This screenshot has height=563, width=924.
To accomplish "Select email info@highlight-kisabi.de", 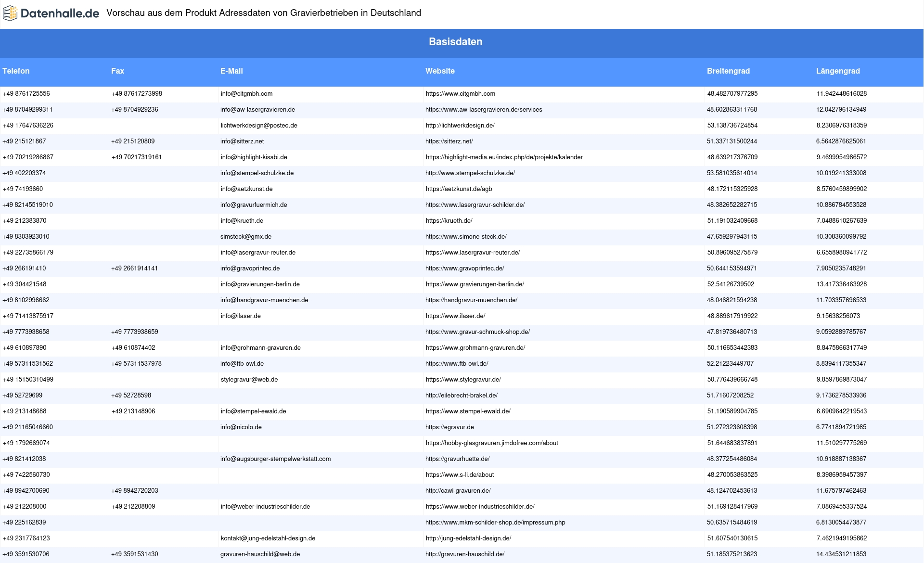I will (x=254, y=157).
